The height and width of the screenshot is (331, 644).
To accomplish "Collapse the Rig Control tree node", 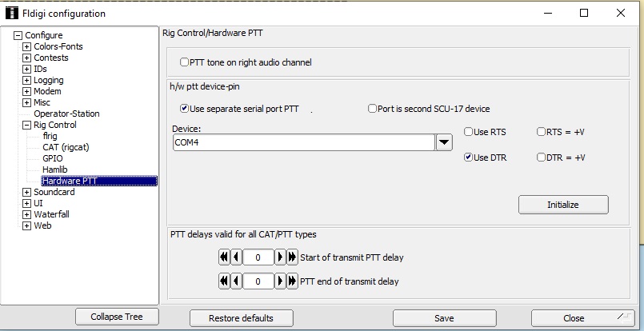I will pos(26,125).
